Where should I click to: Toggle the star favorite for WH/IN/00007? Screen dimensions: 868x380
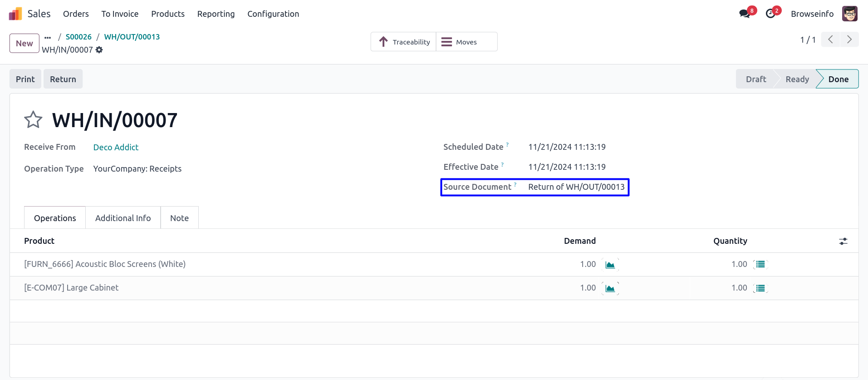click(x=33, y=120)
